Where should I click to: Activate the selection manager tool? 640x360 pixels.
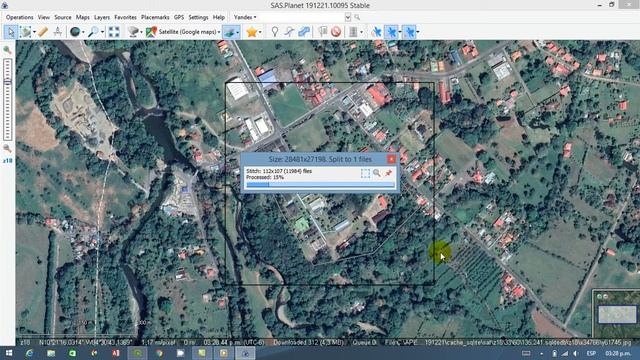[x=25, y=31]
